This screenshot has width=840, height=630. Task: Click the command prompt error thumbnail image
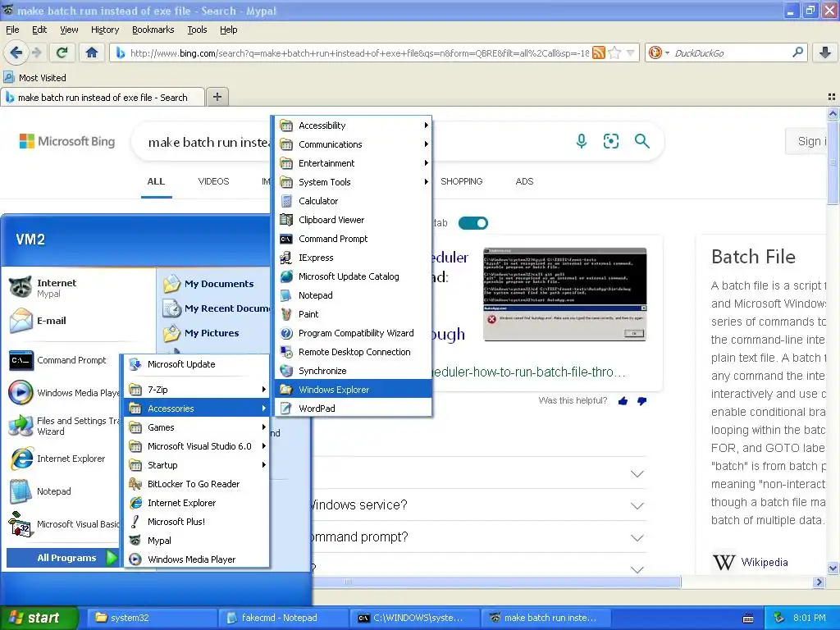point(564,294)
